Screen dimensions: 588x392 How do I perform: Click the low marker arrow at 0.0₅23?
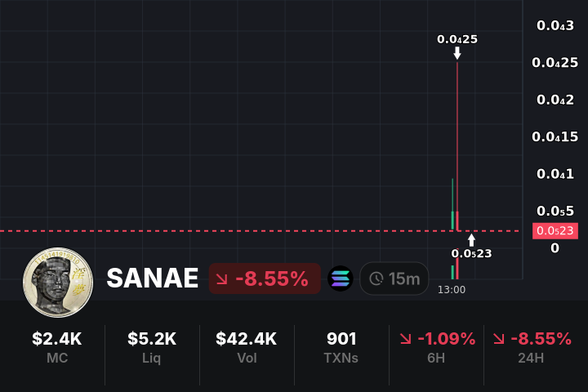point(471,240)
